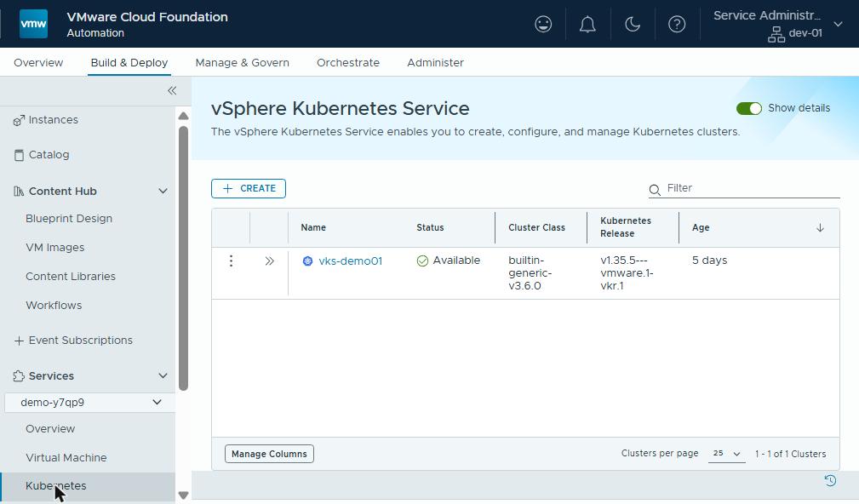The width and height of the screenshot is (859, 504).
Task: Expand vks-demo01 row details chevrons
Action: coord(269,261)
